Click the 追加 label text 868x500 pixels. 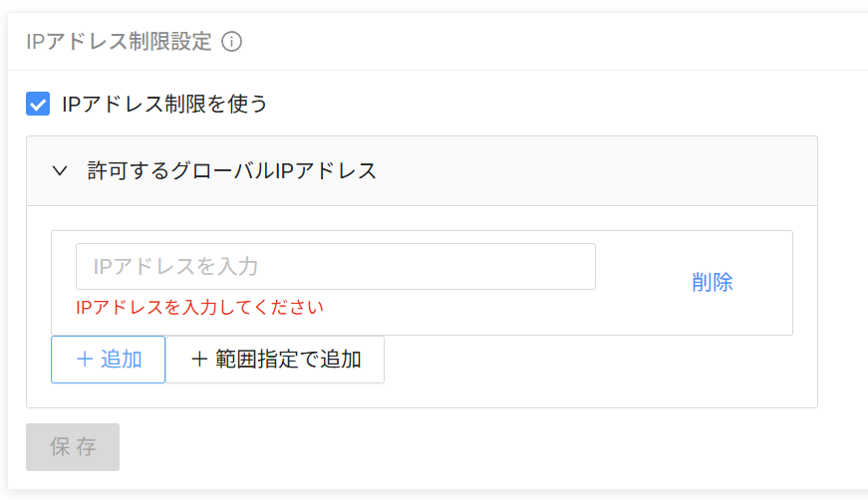[x=122, y=360]
